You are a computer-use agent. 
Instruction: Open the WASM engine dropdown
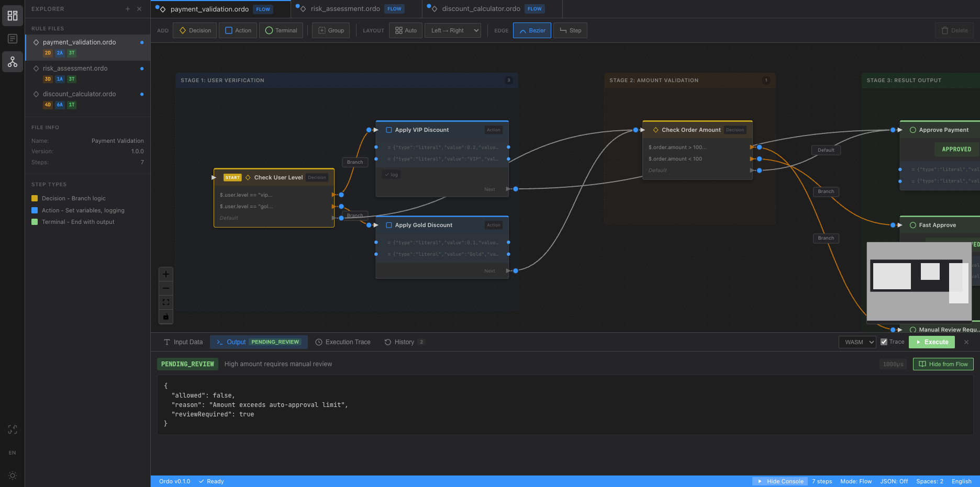coord(857,342)
